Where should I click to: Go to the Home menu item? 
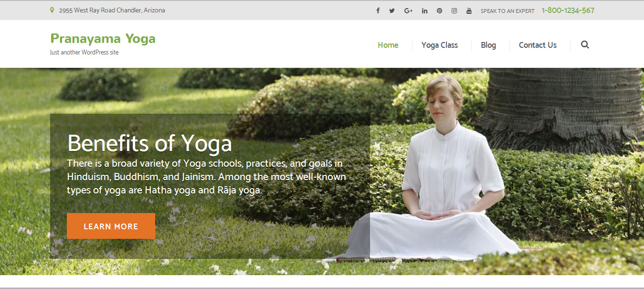pyautogui.click(x=388, y=45)
